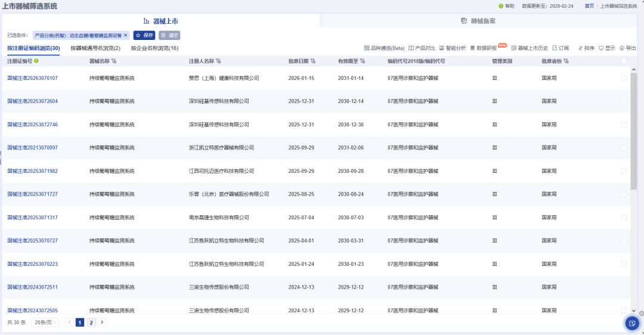The width and height of the screenshot is (644, 335).
Task: Check the row for 国械注准20253070727
Action: pyautogui.click(x=624, y=241)
